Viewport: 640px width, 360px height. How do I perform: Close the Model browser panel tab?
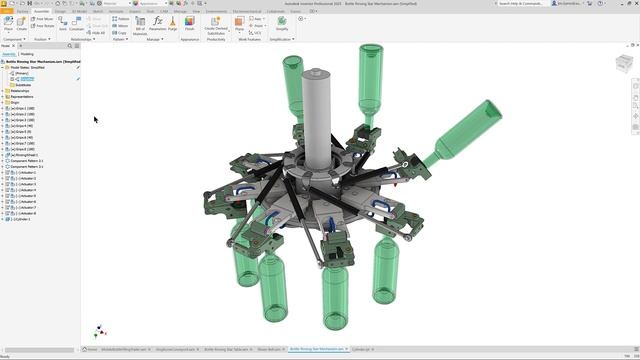pos(13,46)
